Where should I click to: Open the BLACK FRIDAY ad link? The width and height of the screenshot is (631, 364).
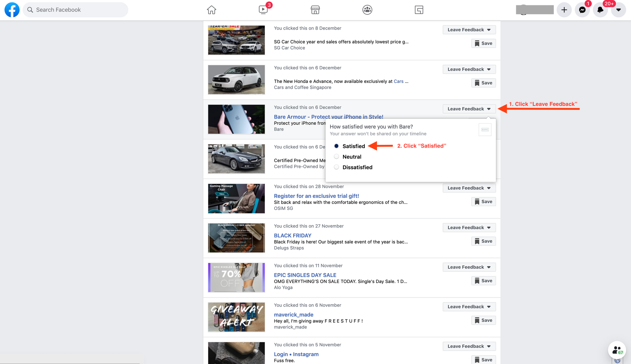click(x=292, y=235)
